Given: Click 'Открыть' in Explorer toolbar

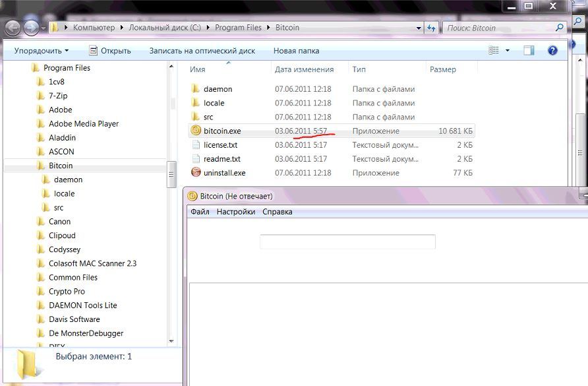Looking at the screenshot, I should point(110,51).
